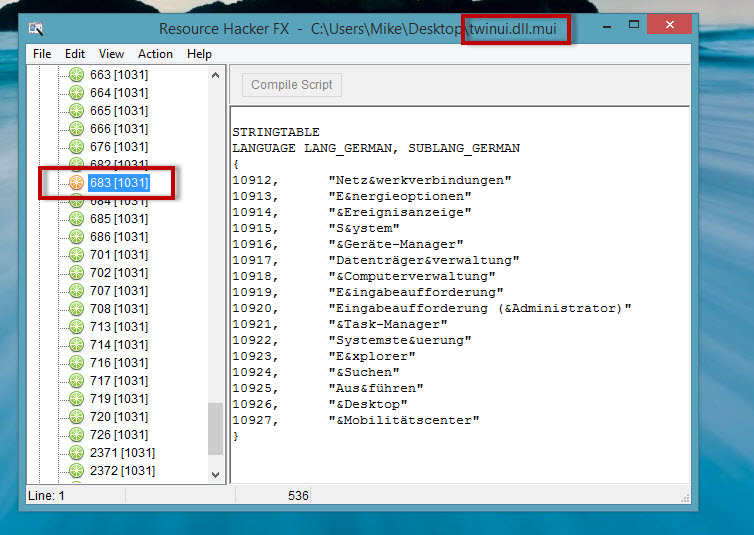Click the green icon beside 676 [1031]
Viewport: 754px width, 535px height.
click(76, 147)
